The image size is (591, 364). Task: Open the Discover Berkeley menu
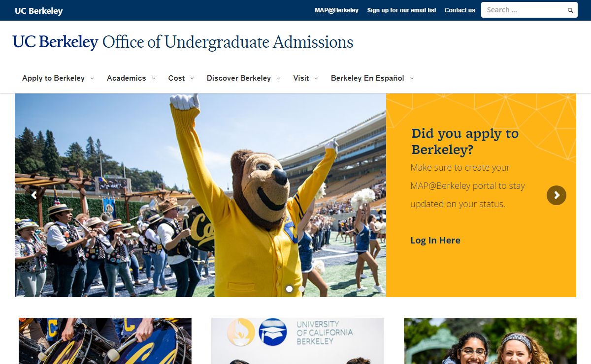(x=239, y=78)
